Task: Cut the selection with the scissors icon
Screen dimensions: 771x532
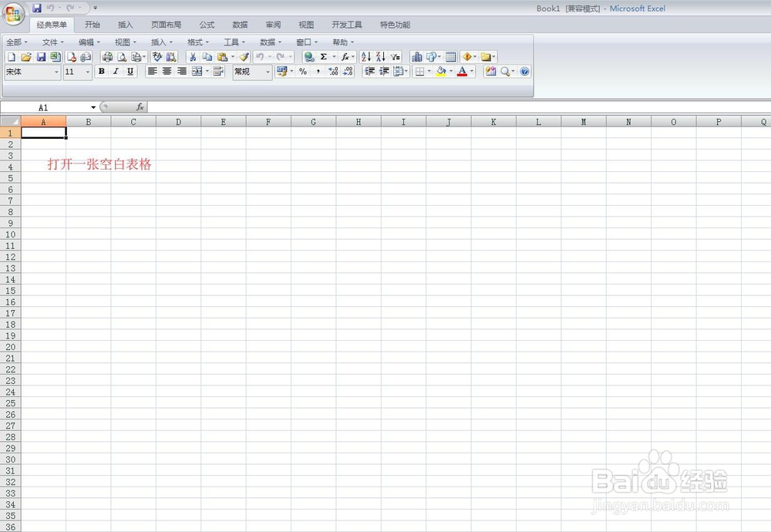Action: coord(193,57)
